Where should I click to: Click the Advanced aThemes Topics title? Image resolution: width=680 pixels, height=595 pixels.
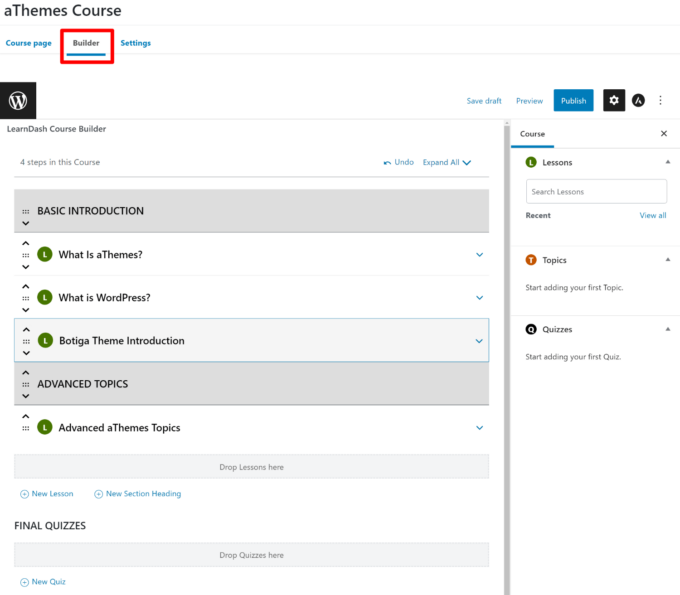coord(119,428)
